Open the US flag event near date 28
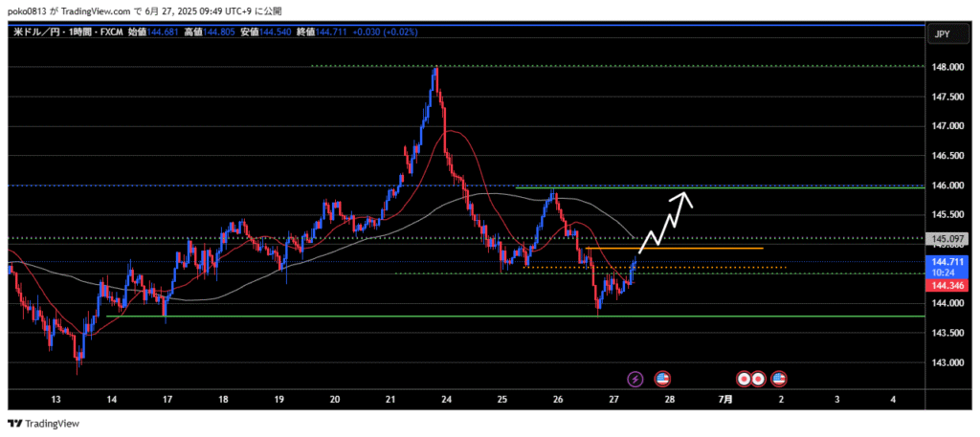The height and width of the screenshot is (437, 980). pos(661,380)
